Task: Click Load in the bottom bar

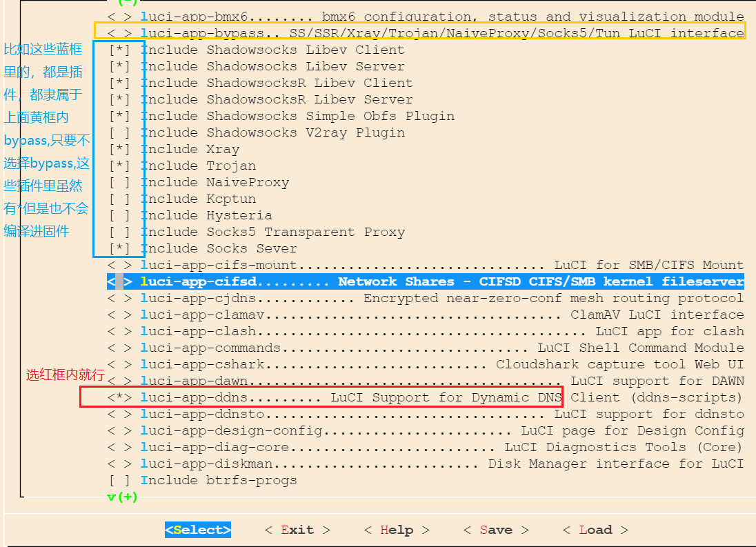Action: pos(595,530)
